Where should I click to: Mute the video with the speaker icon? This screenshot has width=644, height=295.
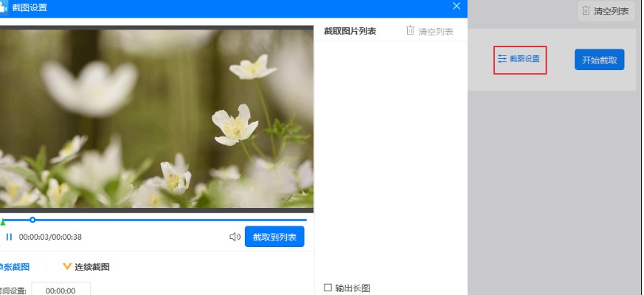tap(235, 237)
